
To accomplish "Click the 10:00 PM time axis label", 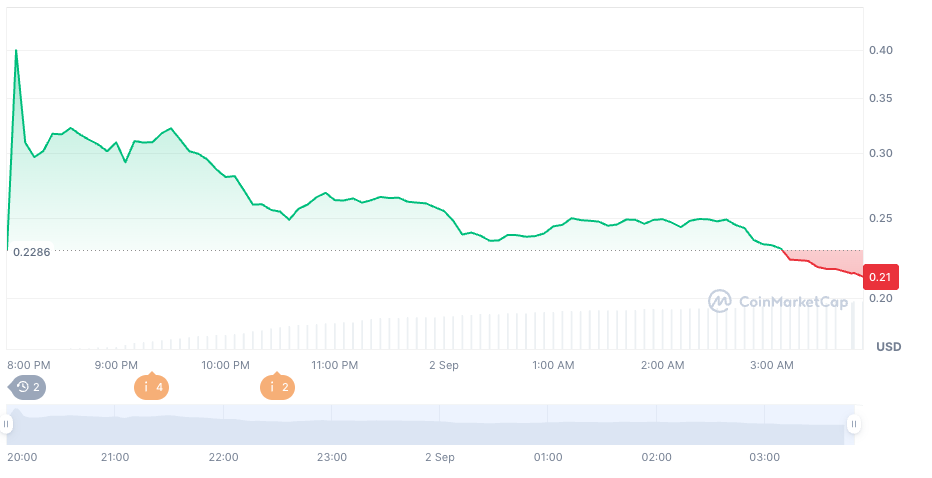I will click(x=225, y=366).
